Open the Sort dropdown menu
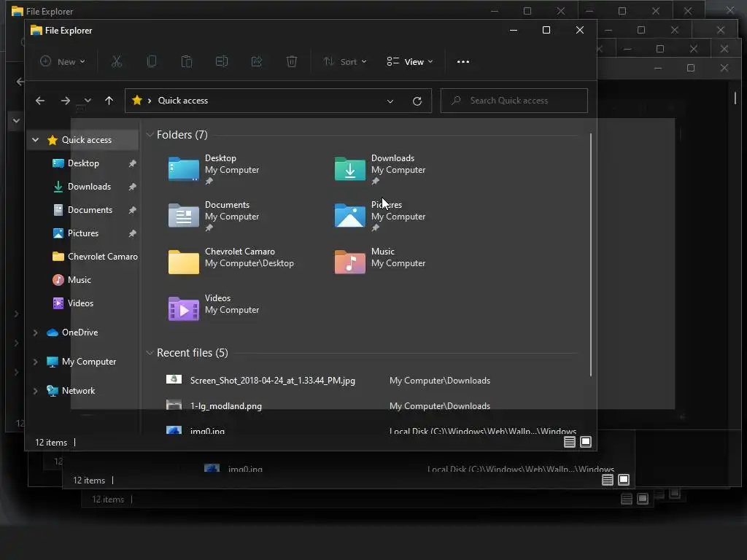This screenshot has height=560, width=747. point(344,61)
